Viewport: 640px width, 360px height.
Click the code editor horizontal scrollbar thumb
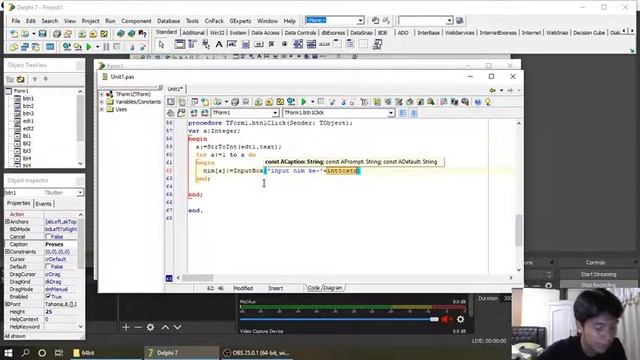pos(198,278)
